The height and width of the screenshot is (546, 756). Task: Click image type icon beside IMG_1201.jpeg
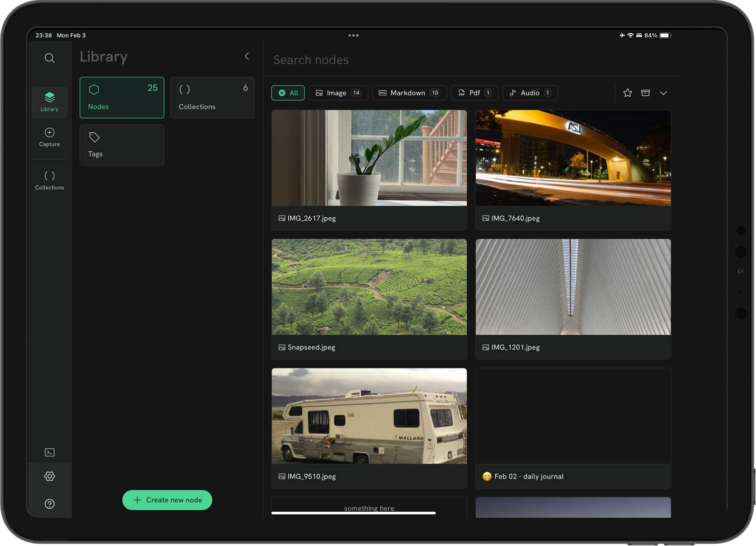[x=486, y=348]
